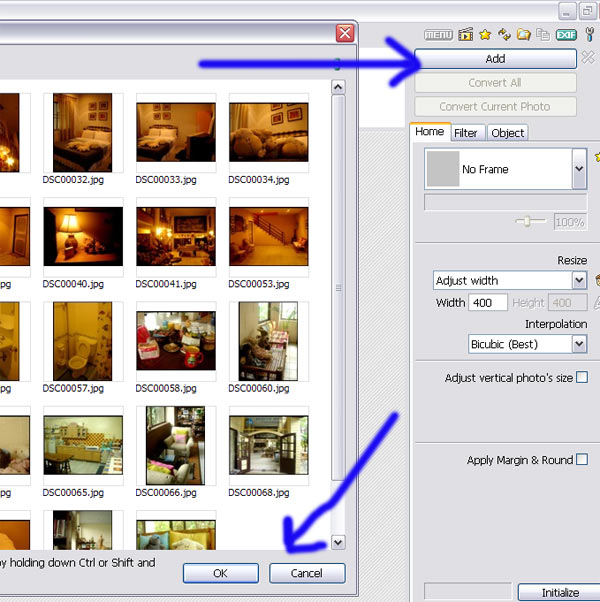Screen dimensions: 600x602
Task: Click the Initialize button
Action: [560, 592]
